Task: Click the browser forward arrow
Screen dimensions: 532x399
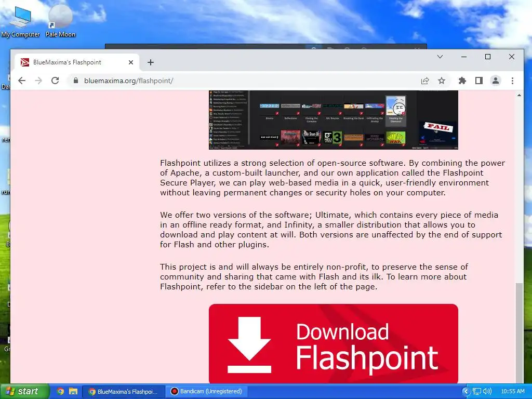Action: coord(38,81)
